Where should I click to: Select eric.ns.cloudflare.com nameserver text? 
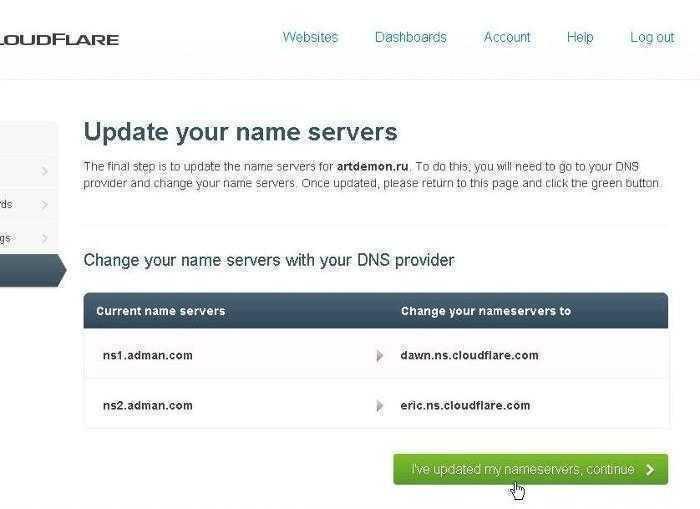[465, 406]
